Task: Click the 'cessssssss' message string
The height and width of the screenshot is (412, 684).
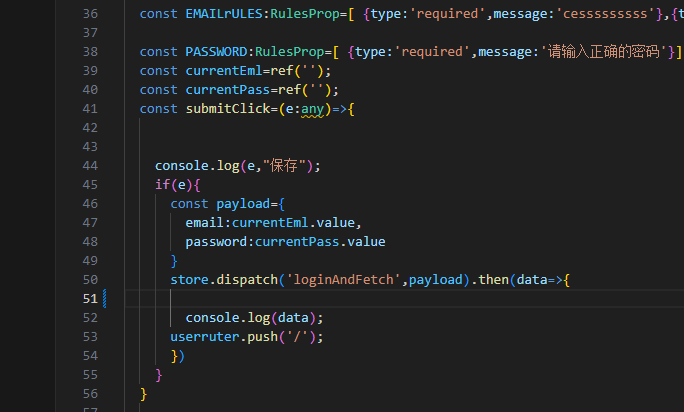Action: pos(605,14)
